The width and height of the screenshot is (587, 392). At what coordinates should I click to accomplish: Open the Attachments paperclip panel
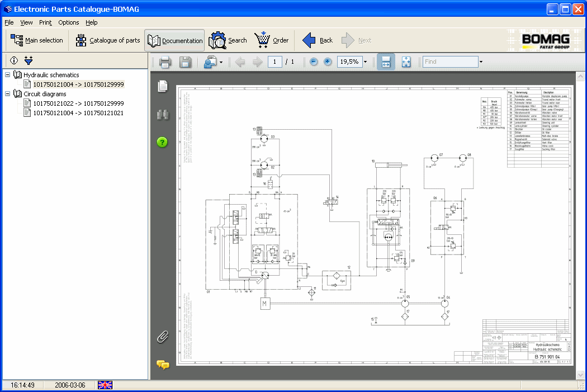pyautogui.click(x=163, y=337)
